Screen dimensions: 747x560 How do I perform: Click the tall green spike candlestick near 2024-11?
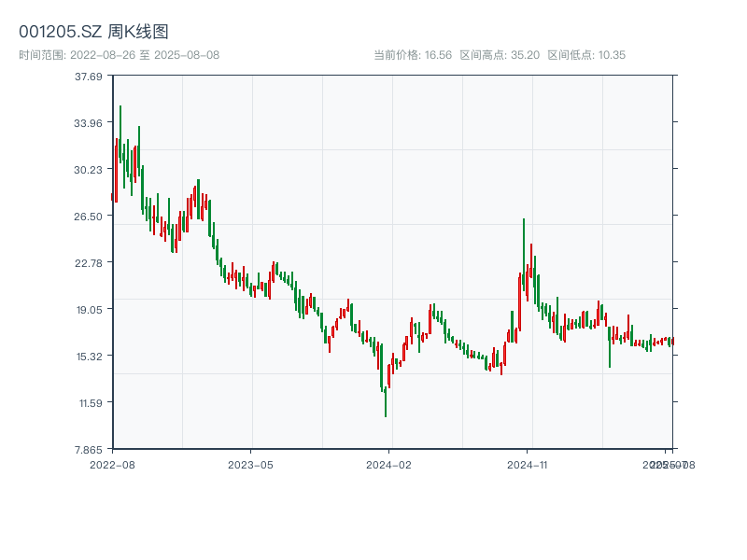point(524,255)
